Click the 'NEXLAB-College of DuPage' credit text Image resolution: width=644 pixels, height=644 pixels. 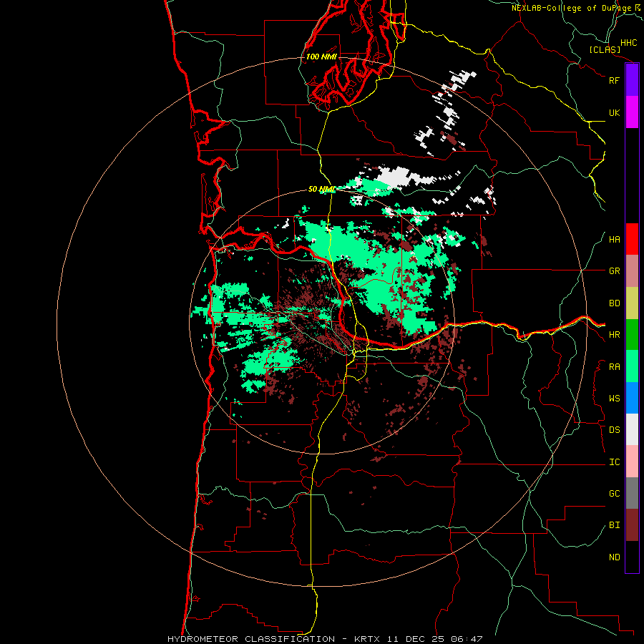[571, 8]
